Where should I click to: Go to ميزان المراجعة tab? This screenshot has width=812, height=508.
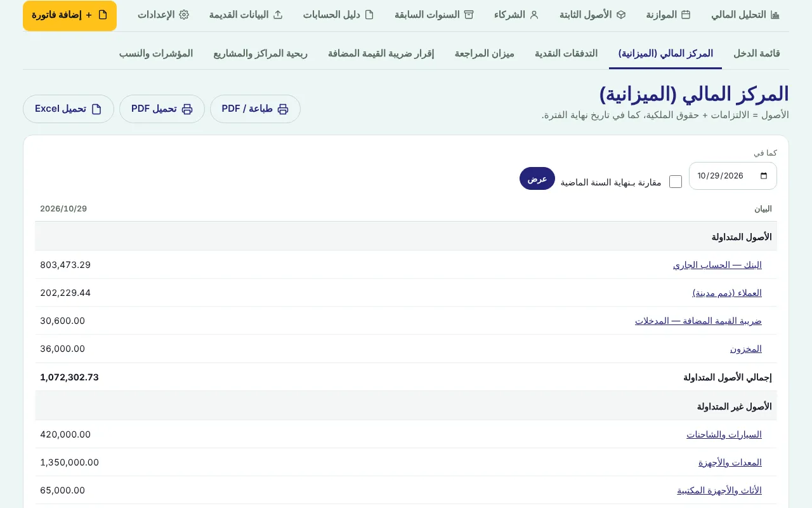(485, 53)
